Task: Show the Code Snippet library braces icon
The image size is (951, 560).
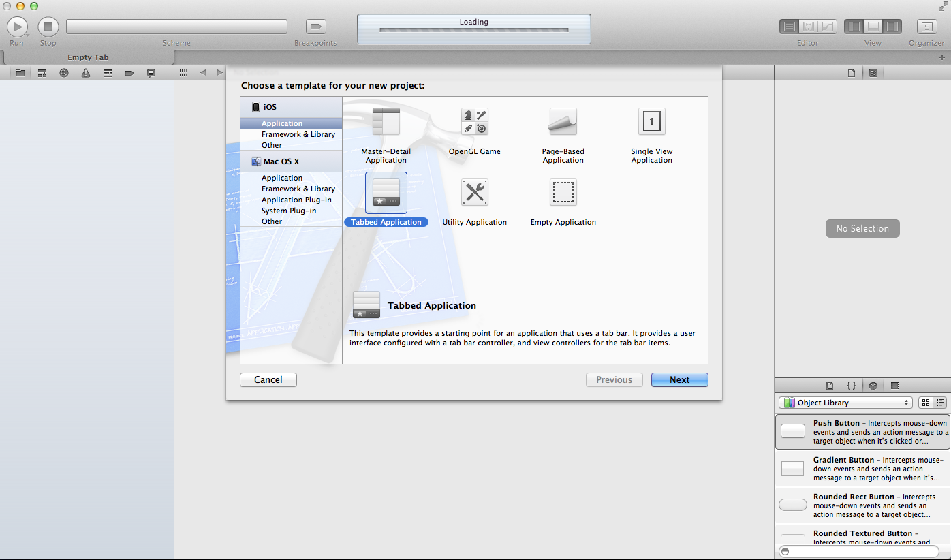Action: coord(852,385)
